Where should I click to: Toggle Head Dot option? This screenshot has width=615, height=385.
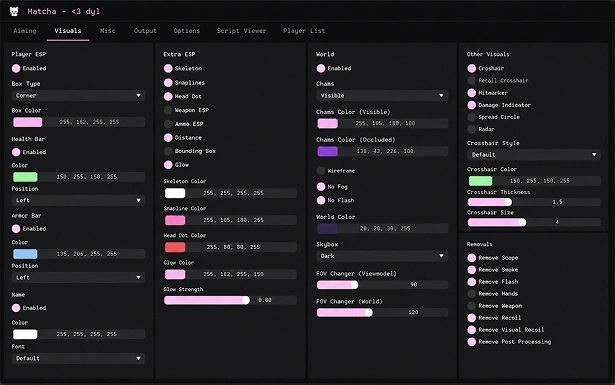pos(168,96)
